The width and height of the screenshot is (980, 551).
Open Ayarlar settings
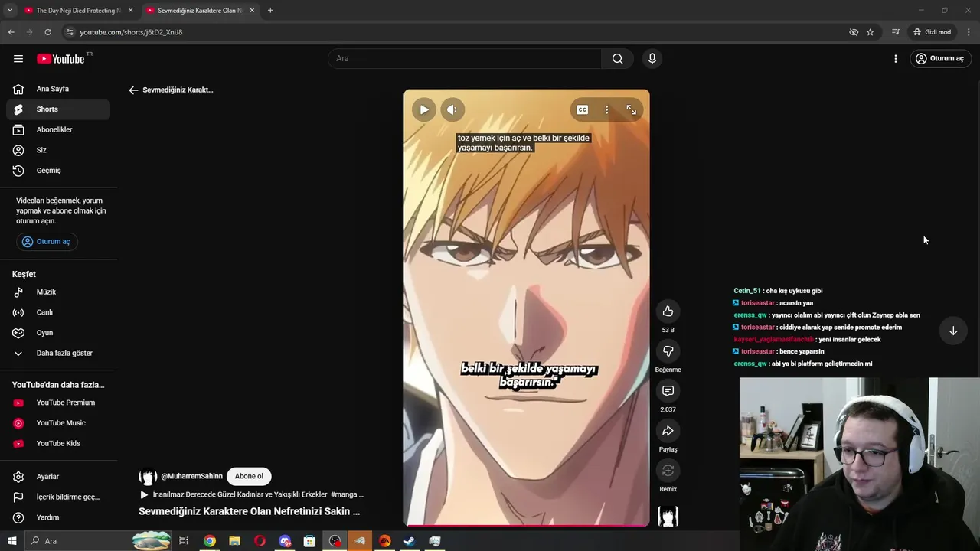click(58, 477)
